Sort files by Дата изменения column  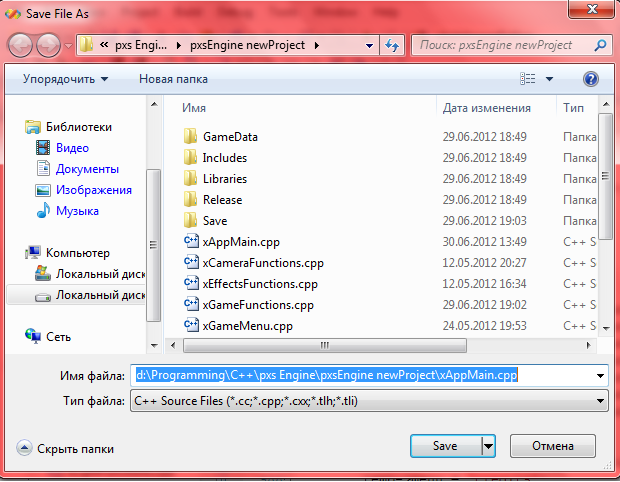(486, 107)
